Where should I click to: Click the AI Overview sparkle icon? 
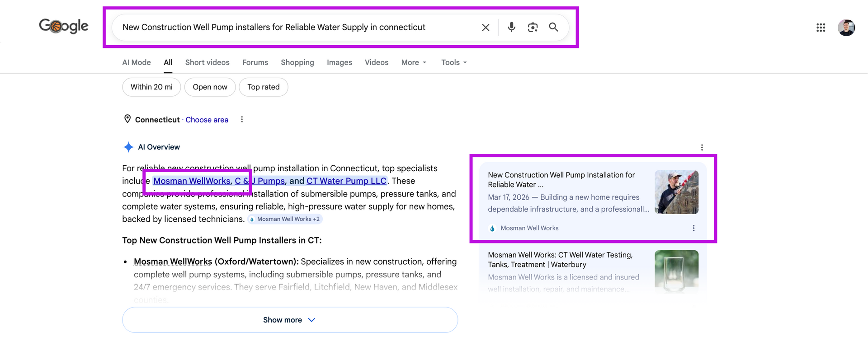coord(128,147)
